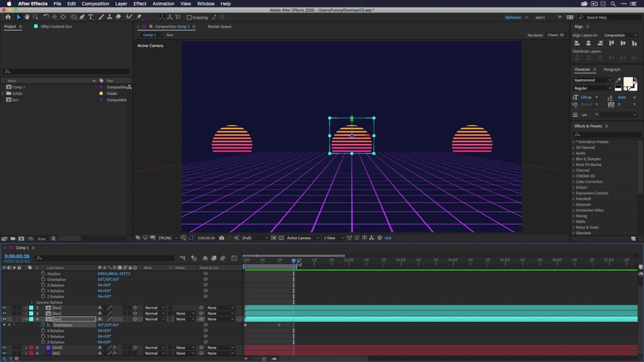Take a snapshot with the camera icon
The image size is (644, 362).
tap(221, 238)
